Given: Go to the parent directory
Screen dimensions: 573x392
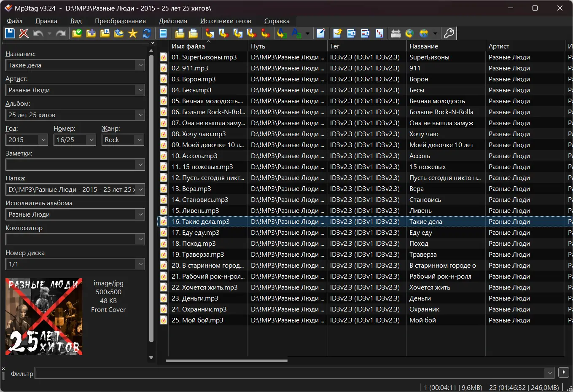Looking at the screenshot, I should pos(119,33).
